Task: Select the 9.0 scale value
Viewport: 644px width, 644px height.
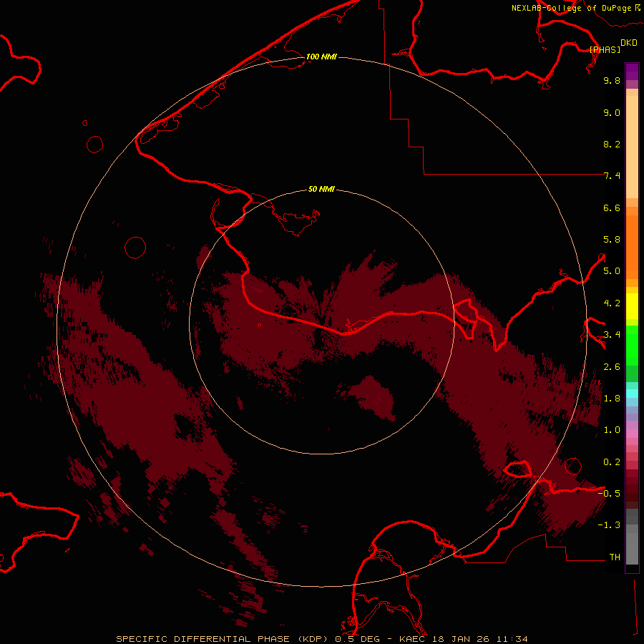Action: (612, 112)
